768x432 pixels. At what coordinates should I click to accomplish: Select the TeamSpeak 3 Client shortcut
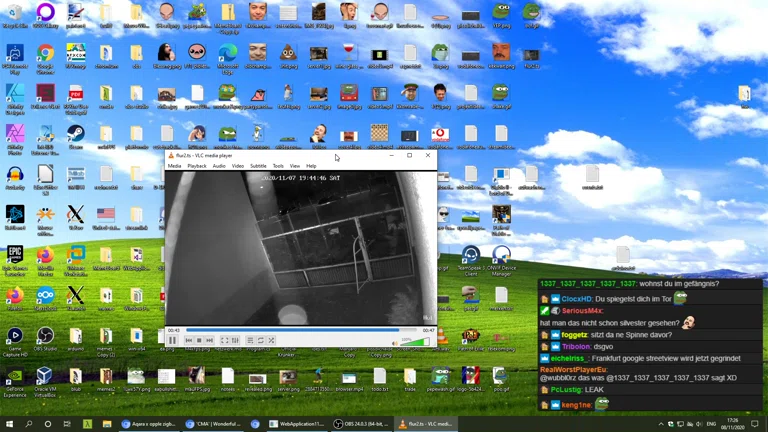click(x=471, y=261)
